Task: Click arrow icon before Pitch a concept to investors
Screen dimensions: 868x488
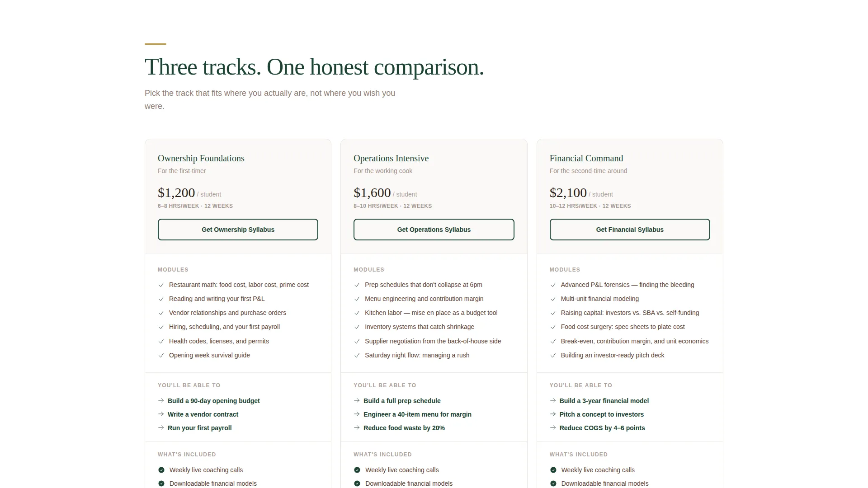Action: point(553,414)
